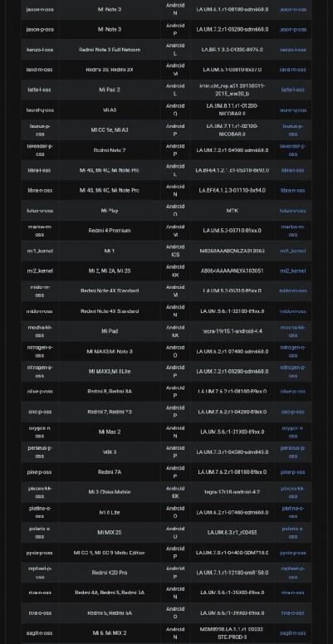Click the latte-l-oss link

tap(292, 90)
